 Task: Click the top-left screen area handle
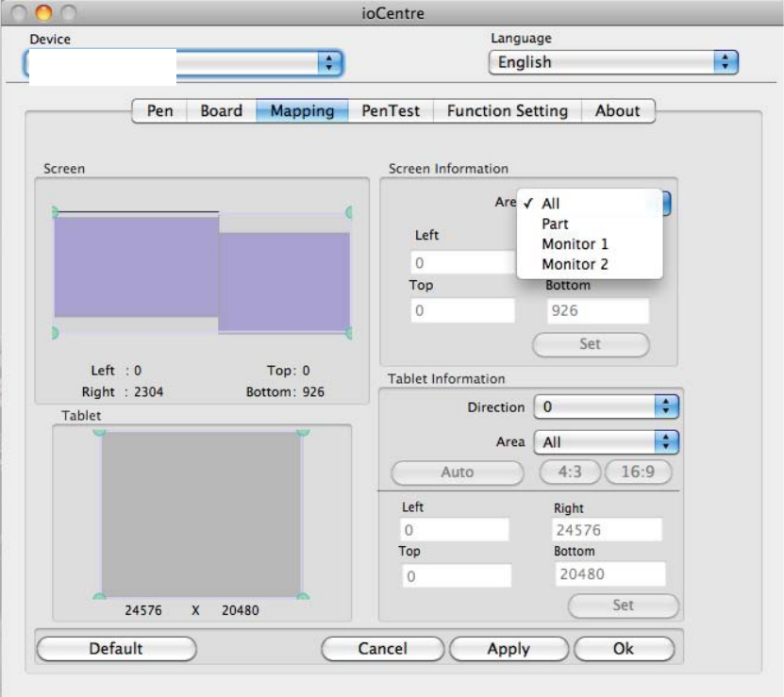point(56,212)
